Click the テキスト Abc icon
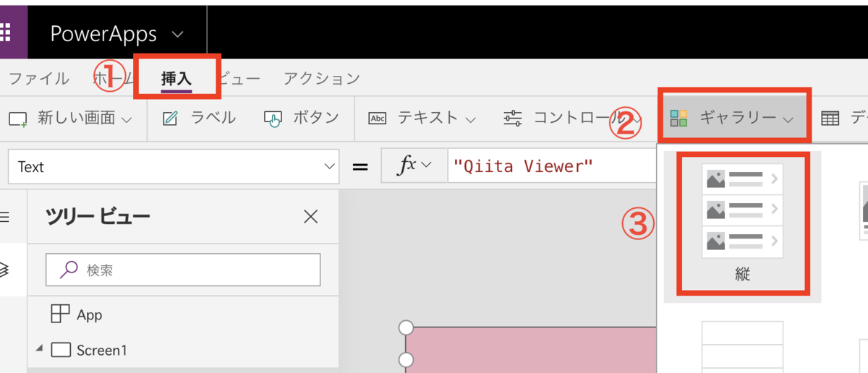Screen dimensions: 868x373 [378, 119]
